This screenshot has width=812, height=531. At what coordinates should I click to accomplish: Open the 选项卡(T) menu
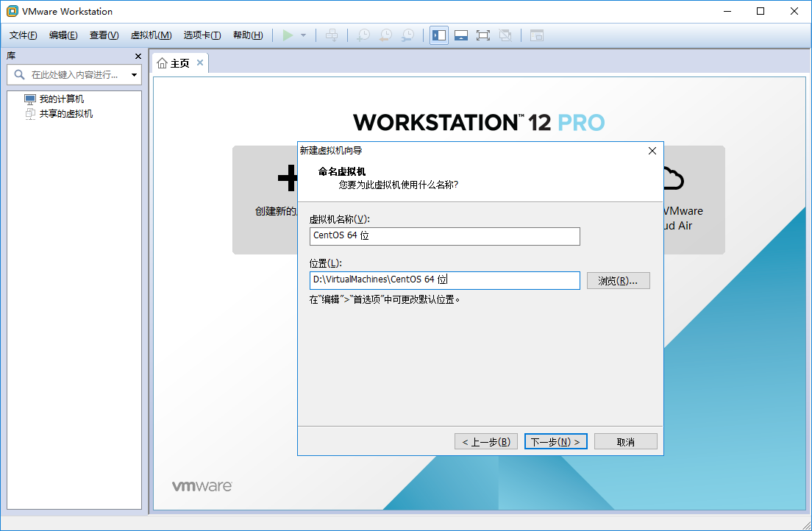[x=202, y=35]
